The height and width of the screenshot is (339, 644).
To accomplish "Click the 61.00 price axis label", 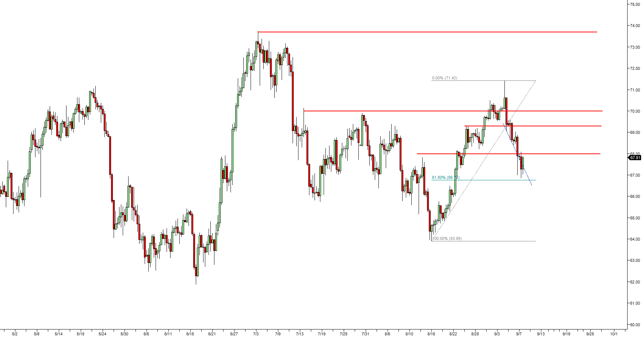I will point(635,303).
